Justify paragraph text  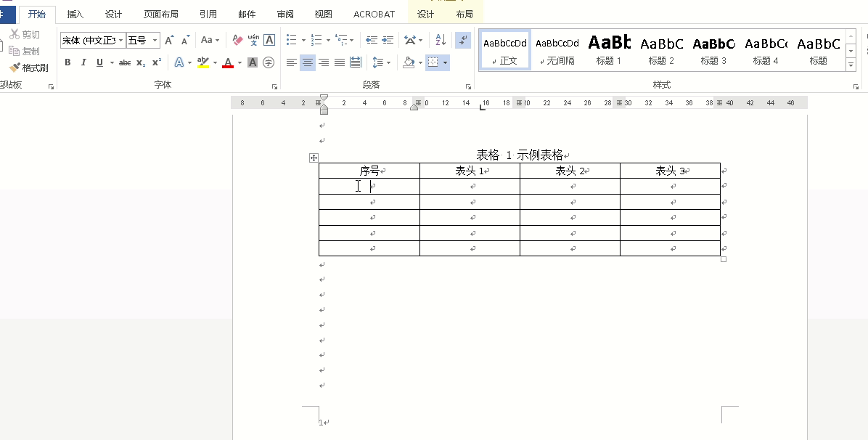coord(340,62)
